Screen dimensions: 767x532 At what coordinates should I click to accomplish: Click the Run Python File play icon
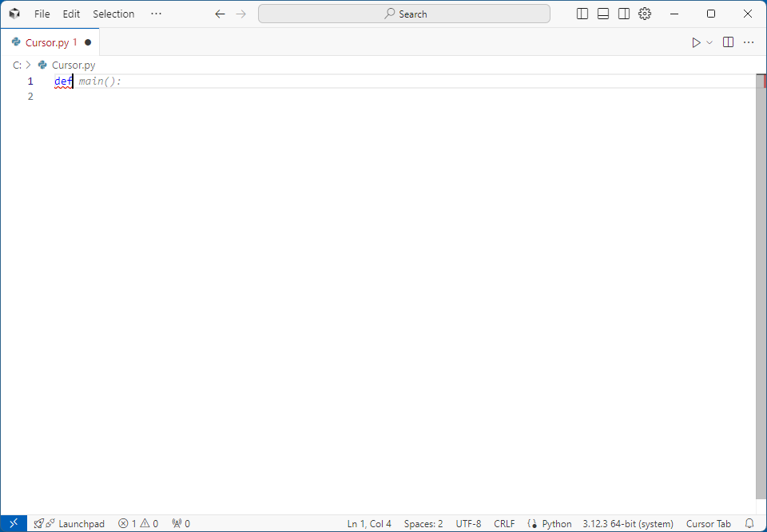coord(696,42)
